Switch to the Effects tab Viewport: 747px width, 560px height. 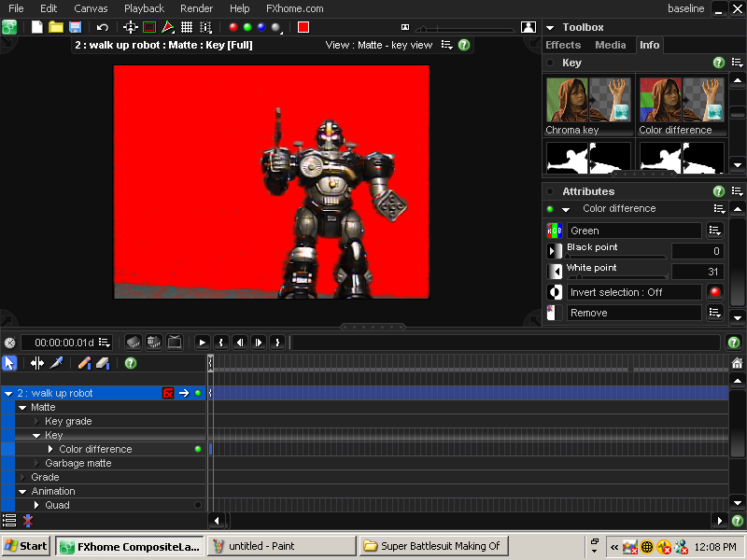pyautogui.click(x=563, y=45)
